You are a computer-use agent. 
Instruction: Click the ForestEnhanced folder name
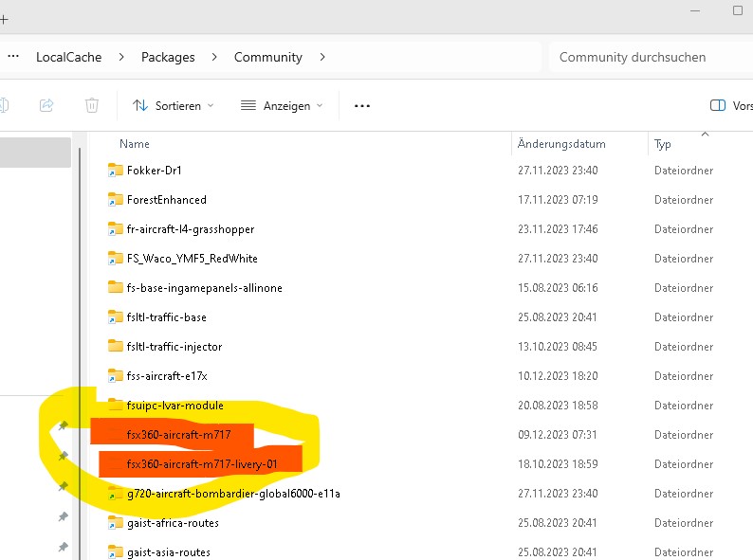point(167,200)
